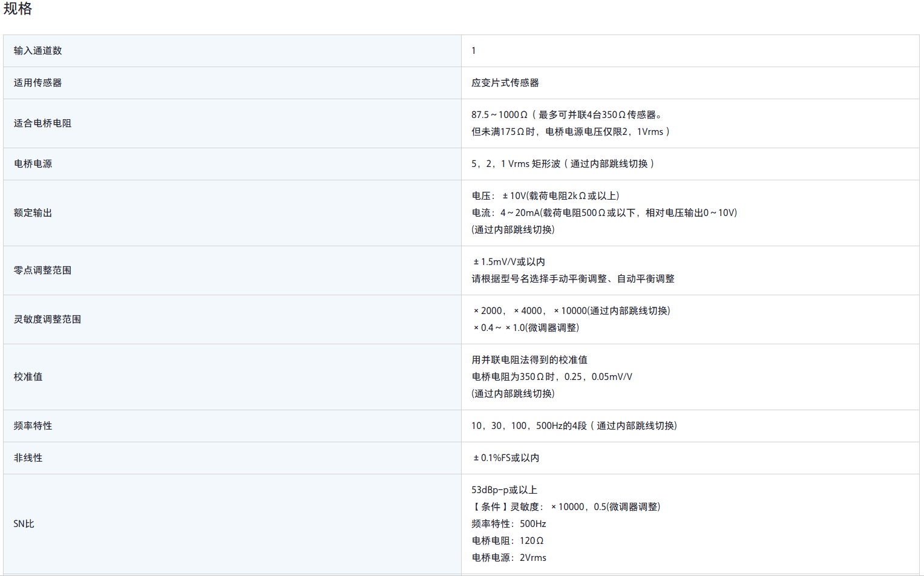Screen dimensions: 924x576
Task: Click the 【条件】灵敏度：×10000 line
Action: click(566, 507)
